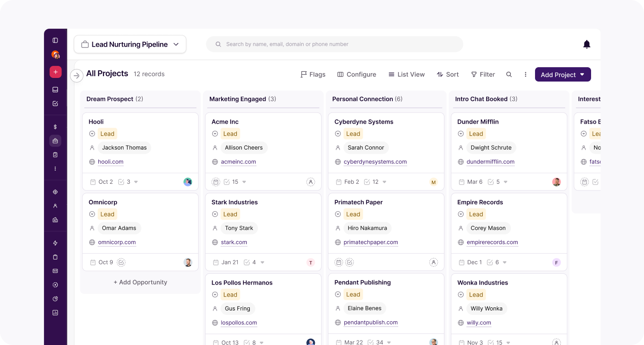Expand the 12 tasks caret on Cyberdyne Systems

coord(384,182)
